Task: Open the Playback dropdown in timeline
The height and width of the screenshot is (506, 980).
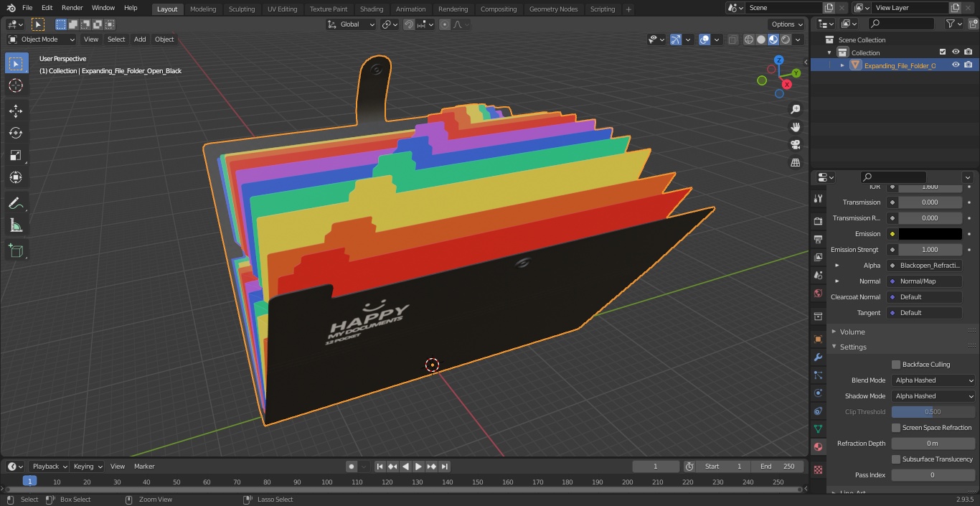Action: [49, 467]
